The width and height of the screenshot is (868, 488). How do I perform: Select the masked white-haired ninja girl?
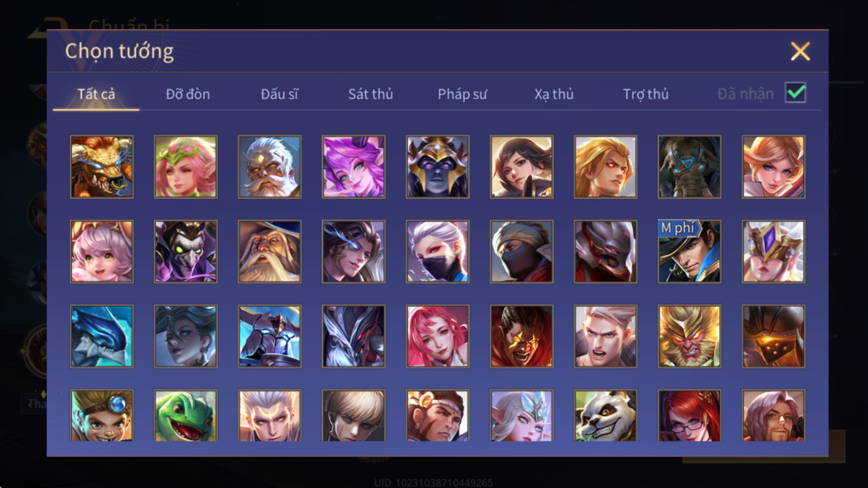(437, 251)
